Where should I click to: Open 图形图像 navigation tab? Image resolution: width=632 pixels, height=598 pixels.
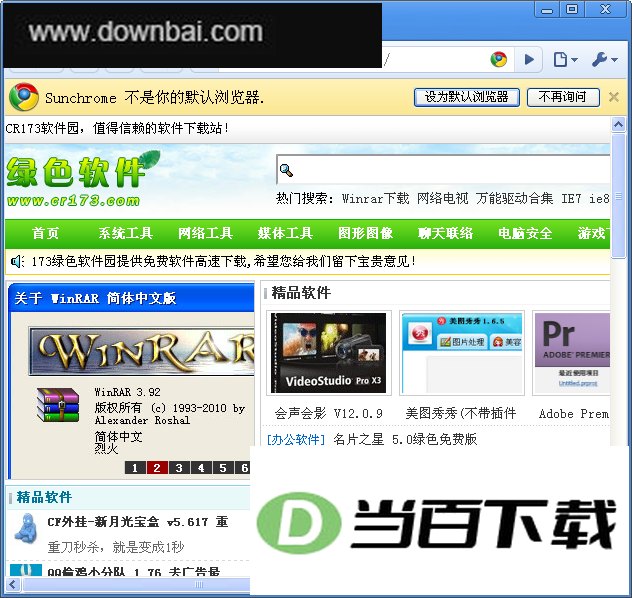point(365,233)
